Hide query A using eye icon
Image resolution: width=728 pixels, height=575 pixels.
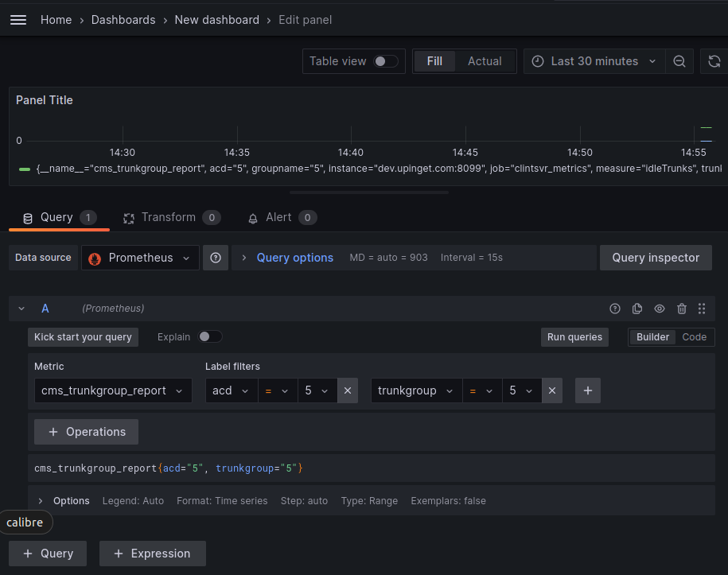point(660,309)
